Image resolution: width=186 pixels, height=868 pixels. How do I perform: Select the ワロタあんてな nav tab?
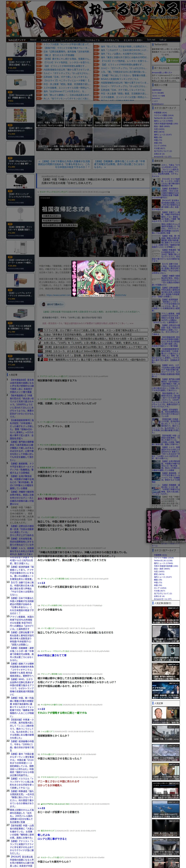click(x=92, y=40)
